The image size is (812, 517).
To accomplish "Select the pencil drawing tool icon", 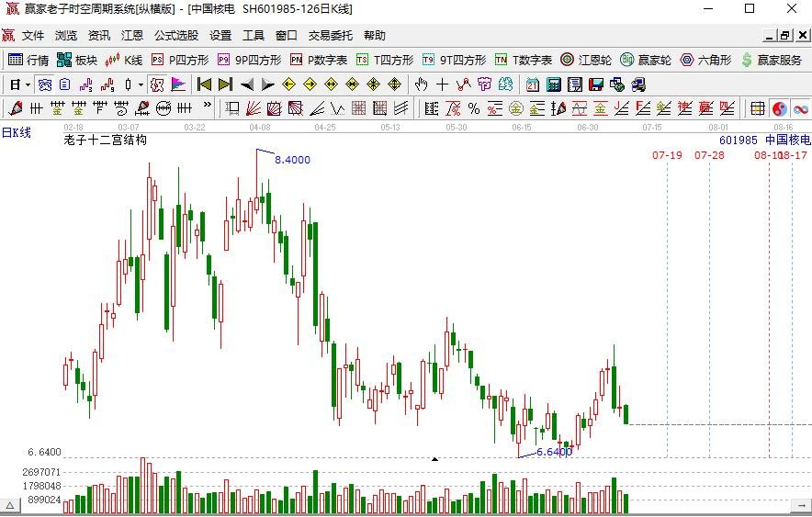I will 15,108.
